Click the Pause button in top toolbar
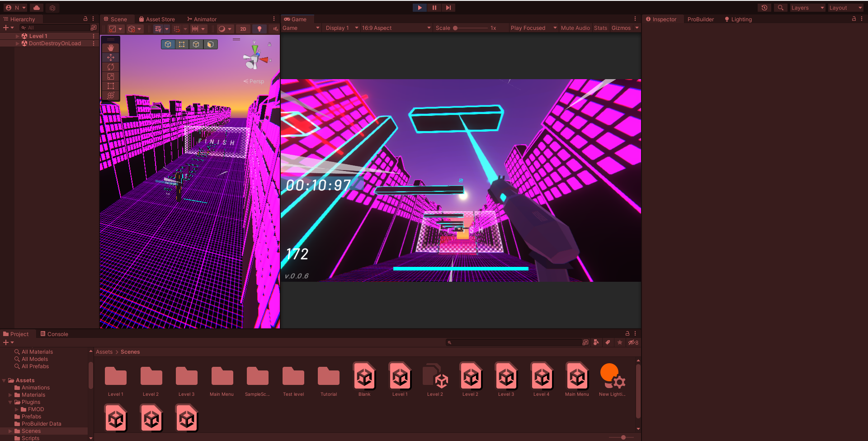Image resolution: width=868 pixels, height=441 pixels. point(434,8)
